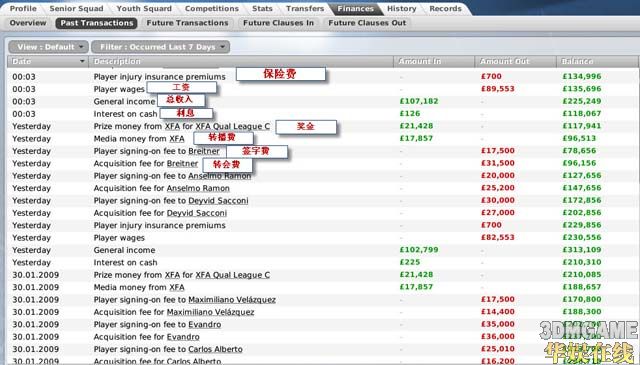Screen dimensions: 640x365
Task: Open the Future Clauses In tab
Action: (x=278, y=23)
